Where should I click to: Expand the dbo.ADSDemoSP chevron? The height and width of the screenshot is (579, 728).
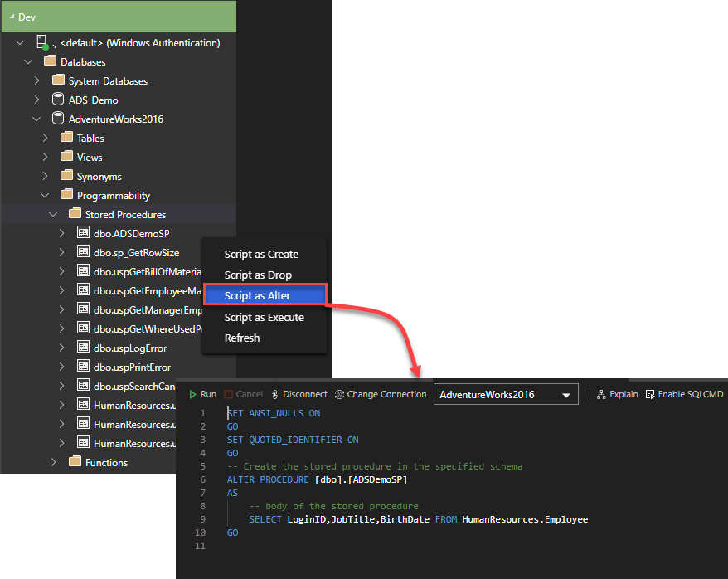coord(61,233)
